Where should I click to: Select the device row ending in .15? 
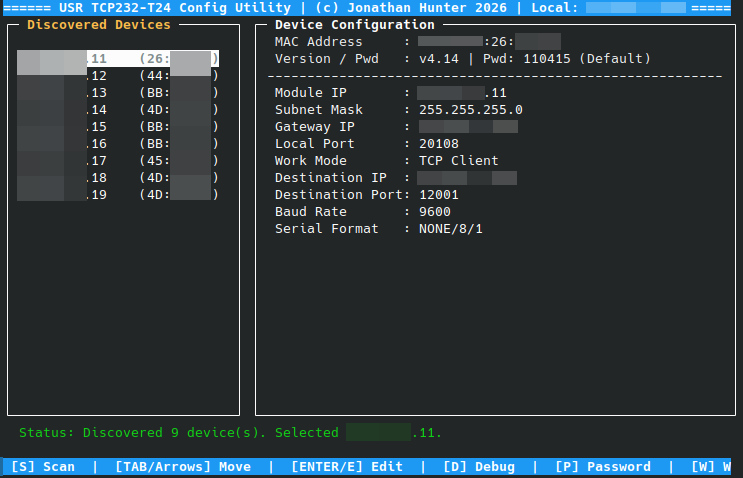(x=118, y=127)
